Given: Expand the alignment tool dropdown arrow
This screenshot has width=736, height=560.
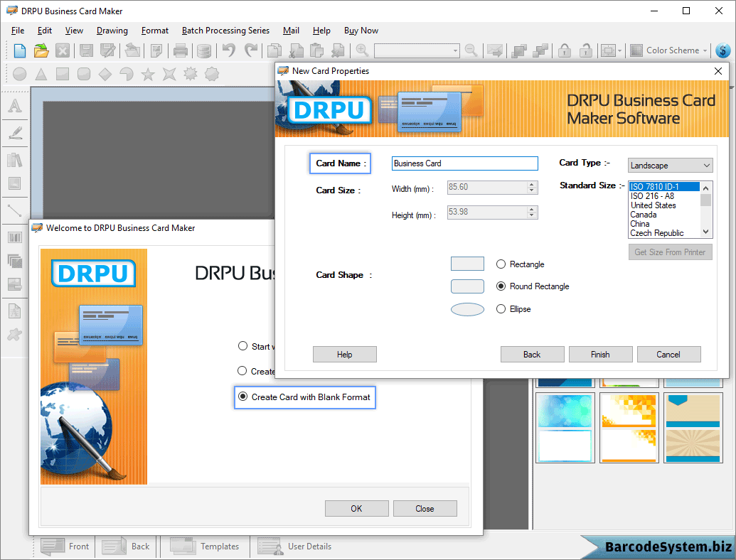Looking at the screenshot, I should tap(620, 50).
